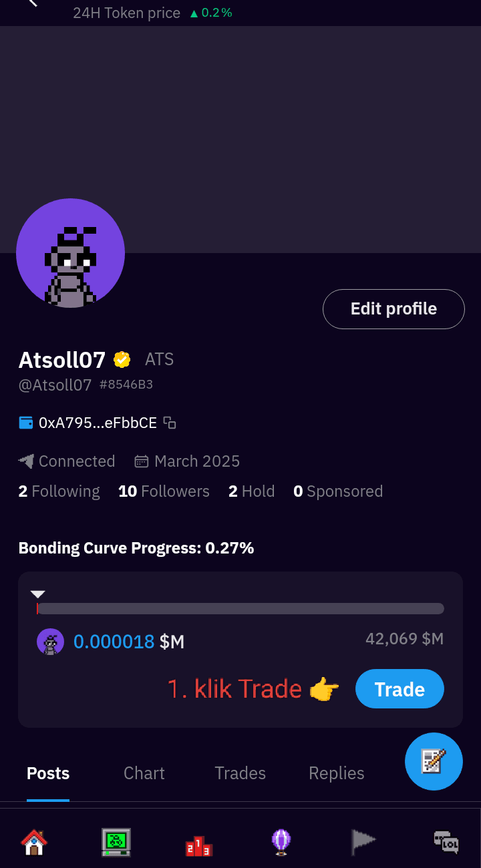Open the gray flag icon
Image resolution: width=481 pixels, height=868 pixels.
[363, 842]
